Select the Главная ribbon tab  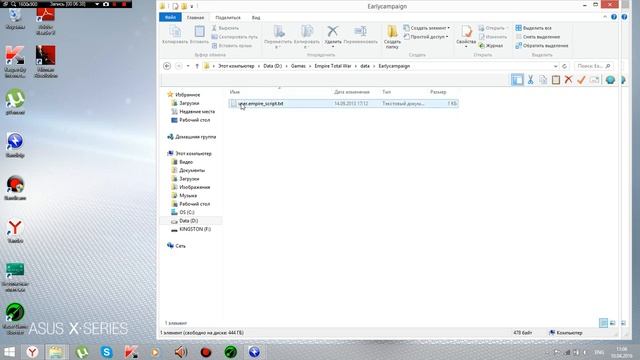[x=195, y=18]
